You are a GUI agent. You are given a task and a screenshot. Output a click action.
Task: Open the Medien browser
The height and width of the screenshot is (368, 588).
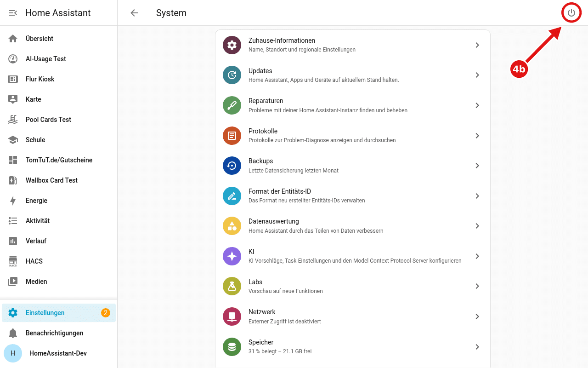[x=59, y=282]
